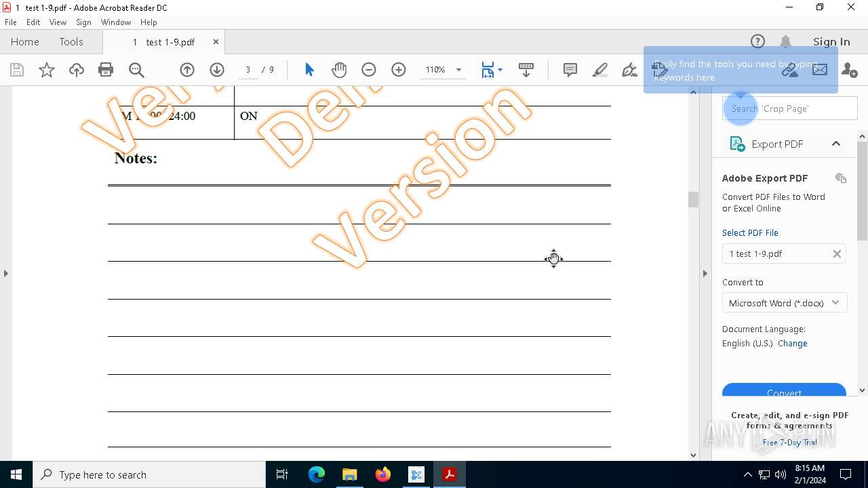Screen dimensions: 868x488
Task: Expand the left navigation pane
Action: [x=5, y=273]
